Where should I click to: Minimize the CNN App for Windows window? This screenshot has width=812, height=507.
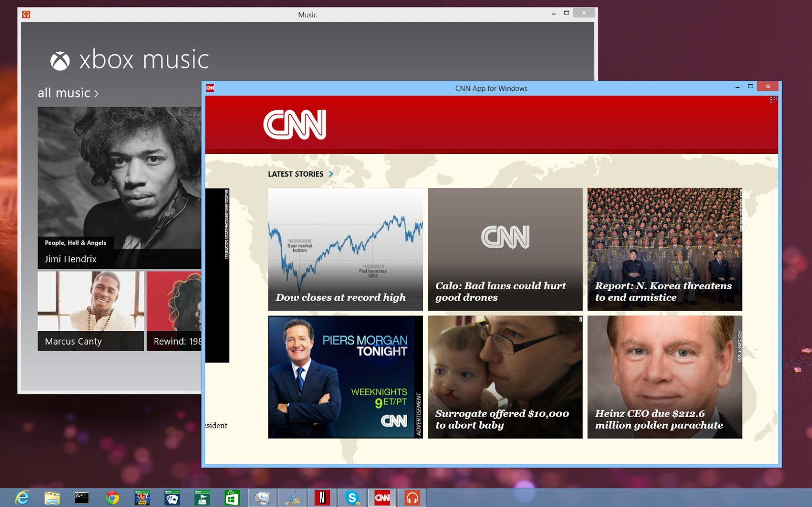tap(737, 88)
